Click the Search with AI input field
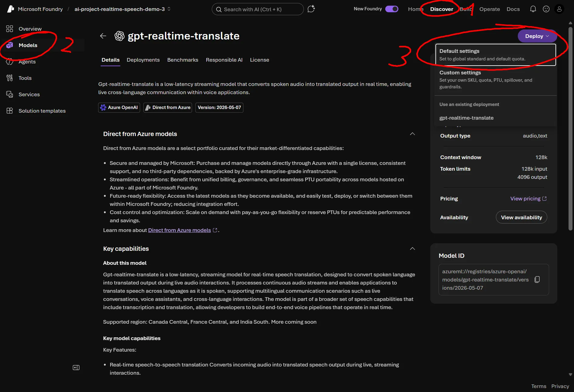This screenshot has width=574, height=392. point(258,9)
